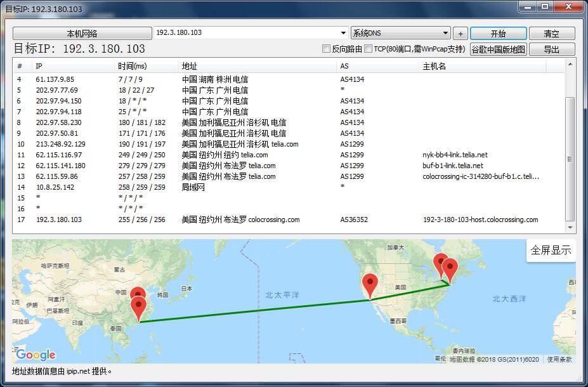Image resolution: width=588 pixels, height=387 pixels.
Task: Click the 清空 clear button
Action: click(551, 33)
